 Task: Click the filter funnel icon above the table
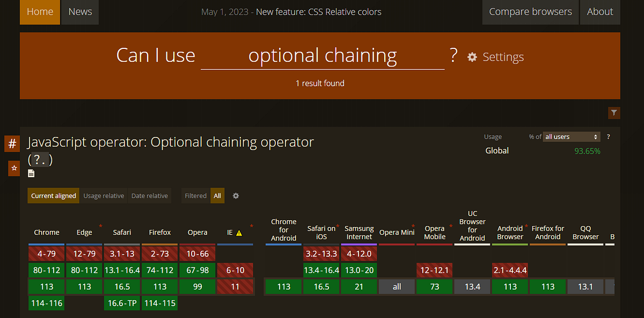coord(614,113)
